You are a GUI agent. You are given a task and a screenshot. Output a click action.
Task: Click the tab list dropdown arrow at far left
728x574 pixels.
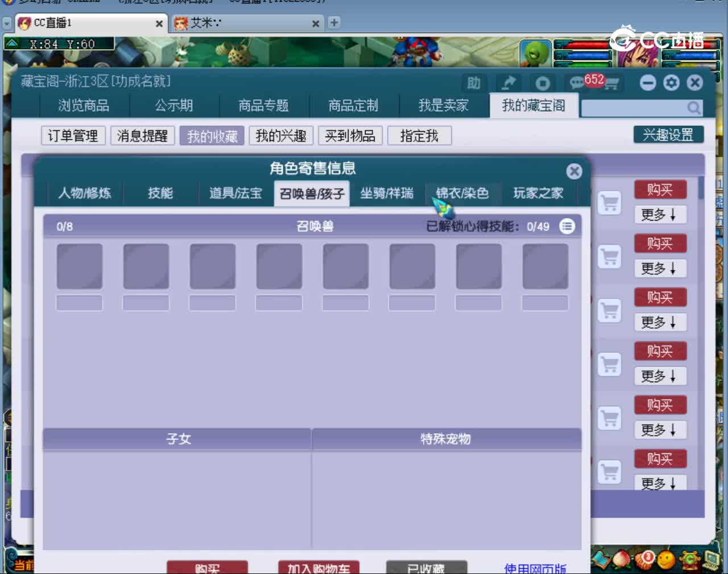7,24
